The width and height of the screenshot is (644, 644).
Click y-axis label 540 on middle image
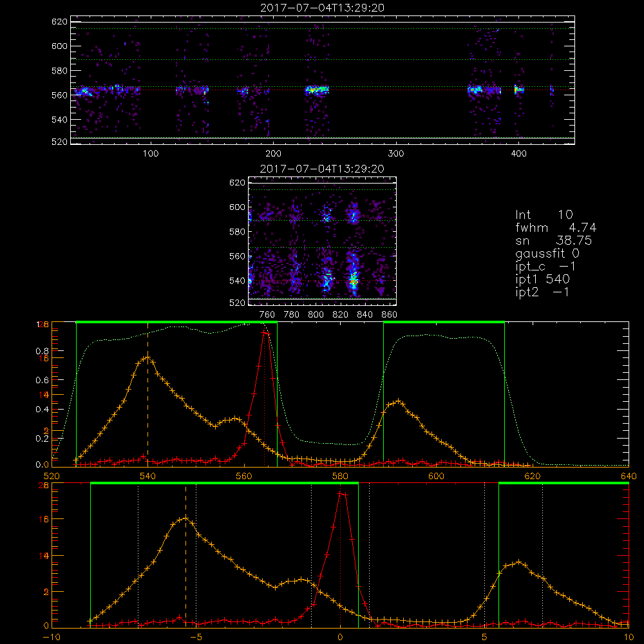tap(238, 281)
